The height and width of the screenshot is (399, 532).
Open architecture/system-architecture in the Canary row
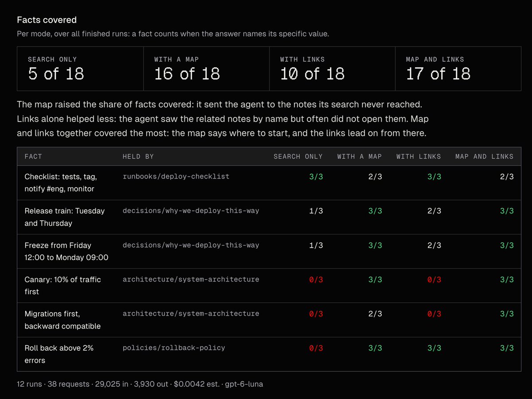191,279
